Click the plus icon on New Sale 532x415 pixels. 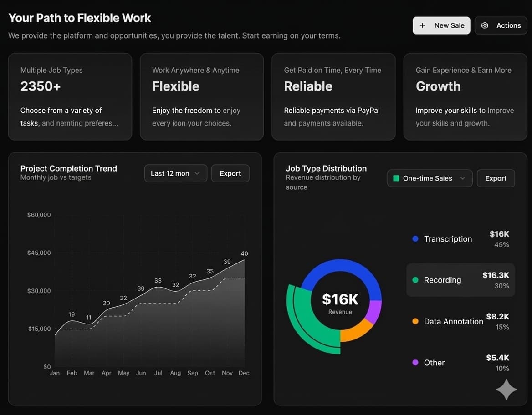(423, 25)
